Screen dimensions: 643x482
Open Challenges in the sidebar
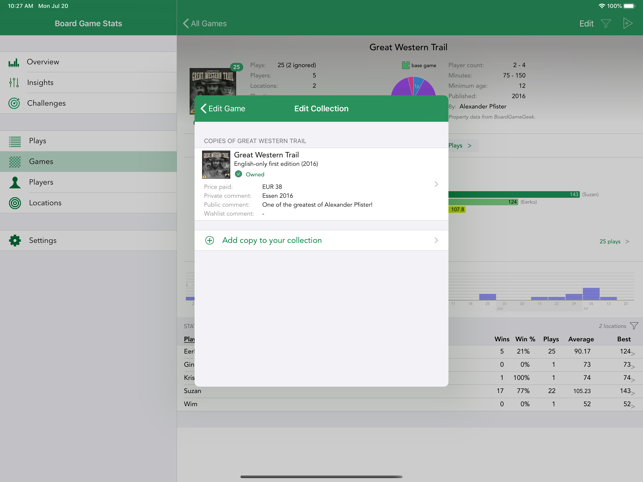pyautogui.click(x=88, y=103)
